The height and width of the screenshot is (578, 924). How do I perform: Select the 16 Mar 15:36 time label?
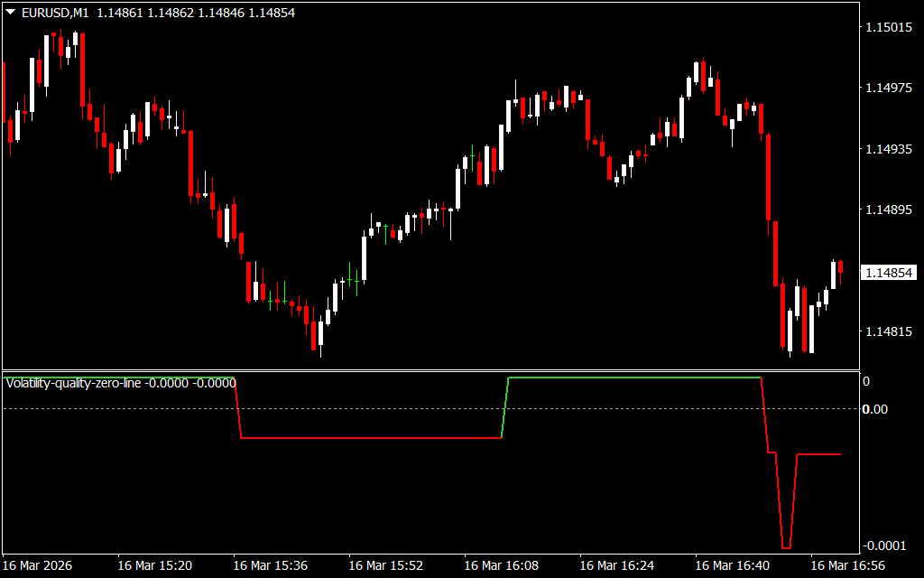point(270,565)
